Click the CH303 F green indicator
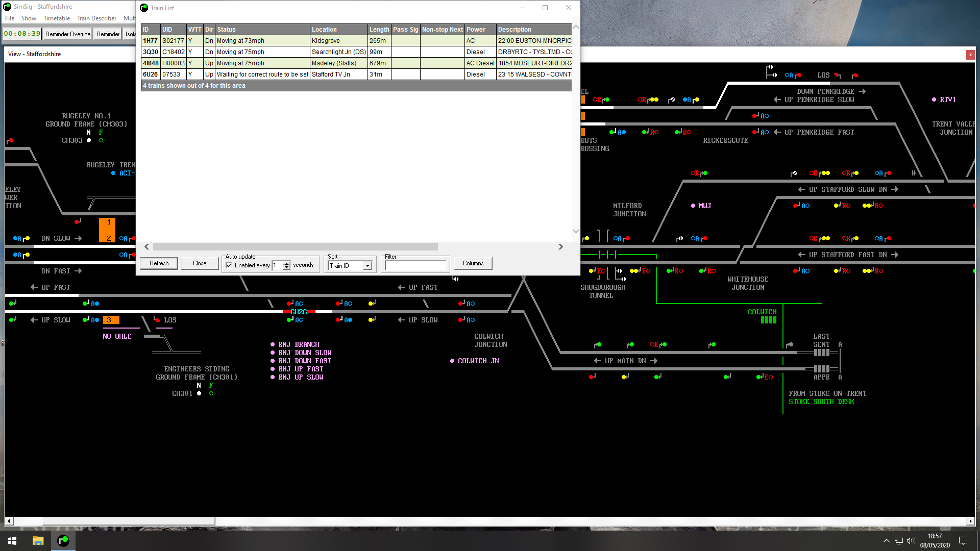Viewport: 980px width, 551px height. 101,140
